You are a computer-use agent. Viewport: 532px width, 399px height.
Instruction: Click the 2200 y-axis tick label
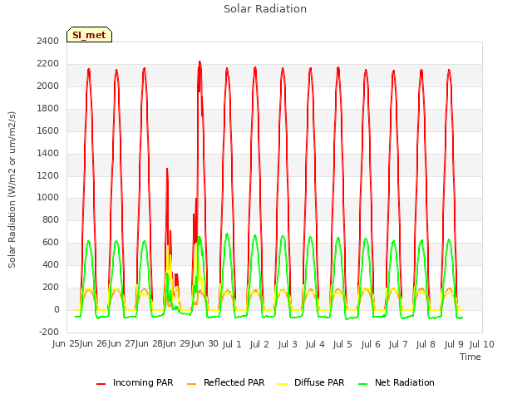[x=48, y=63]
